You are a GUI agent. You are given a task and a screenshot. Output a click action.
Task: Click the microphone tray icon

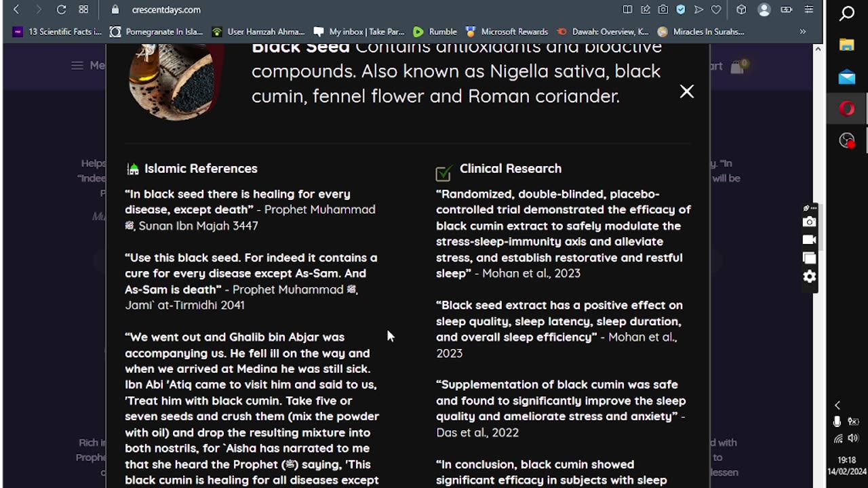click(x=837, y=422)
